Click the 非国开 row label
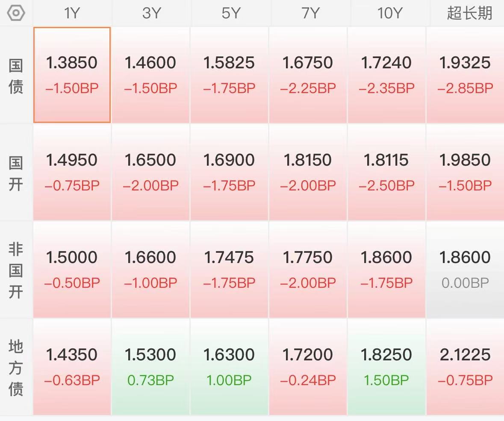 pos(16,270)
